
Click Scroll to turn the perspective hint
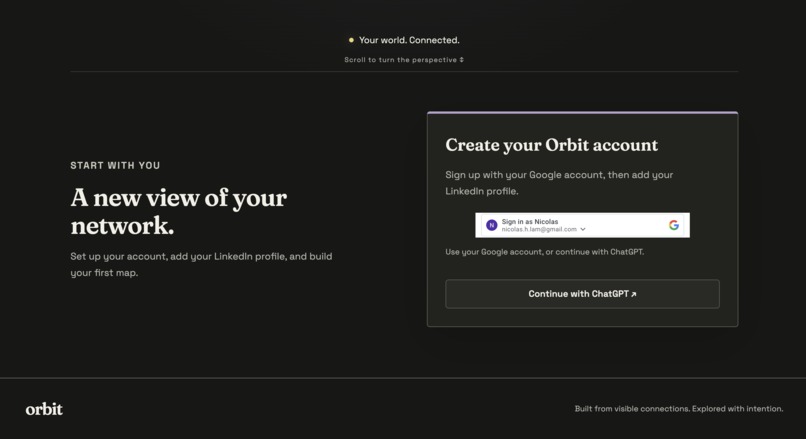coord(404,60)
